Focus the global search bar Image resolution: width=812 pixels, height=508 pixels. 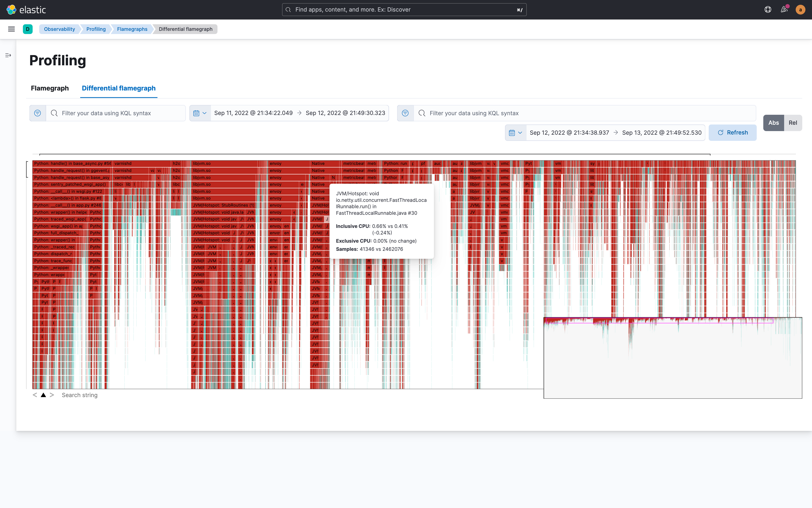(x=404, y=10)
